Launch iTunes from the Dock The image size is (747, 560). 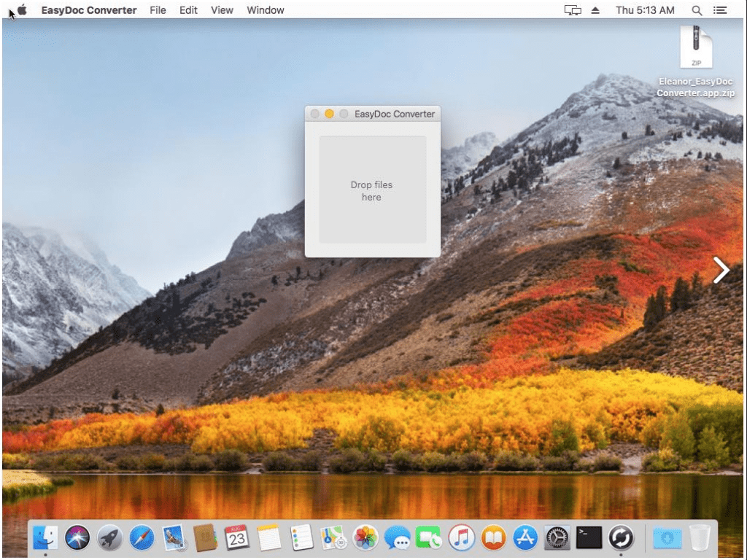click(461, 538)
